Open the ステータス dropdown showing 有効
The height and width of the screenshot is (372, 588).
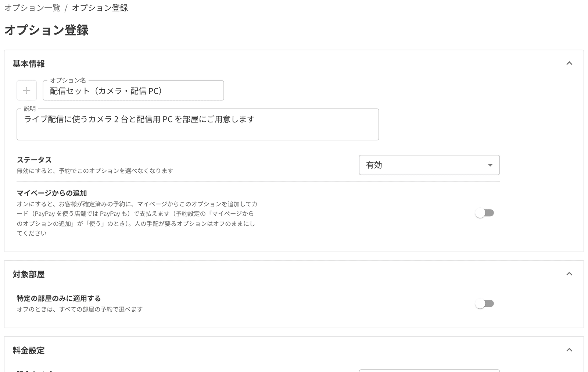point(429,165)
